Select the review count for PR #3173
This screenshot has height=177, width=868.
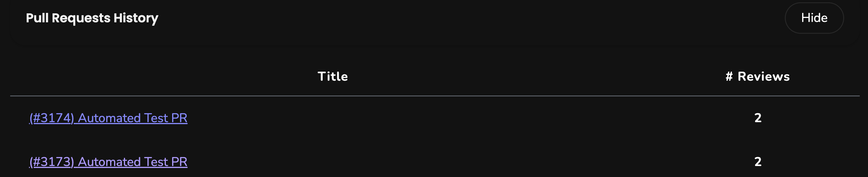coord(758,162)
